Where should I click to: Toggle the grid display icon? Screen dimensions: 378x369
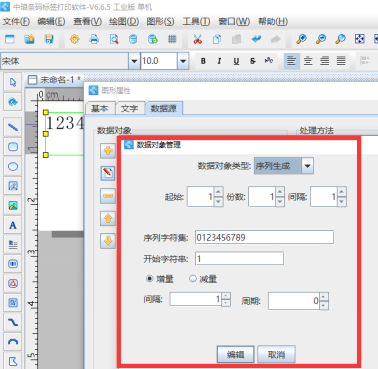point(172,39)
